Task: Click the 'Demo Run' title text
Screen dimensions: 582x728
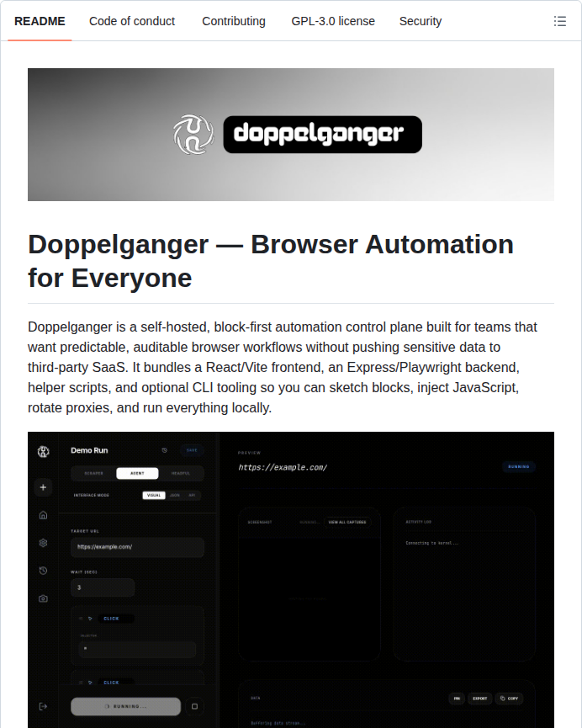Action: [x=89, y=450]
